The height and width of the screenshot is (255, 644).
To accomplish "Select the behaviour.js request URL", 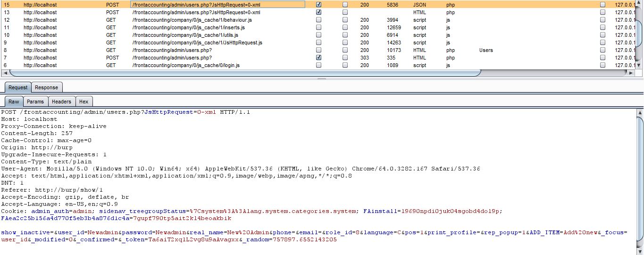I will click(x=192, y=20).
